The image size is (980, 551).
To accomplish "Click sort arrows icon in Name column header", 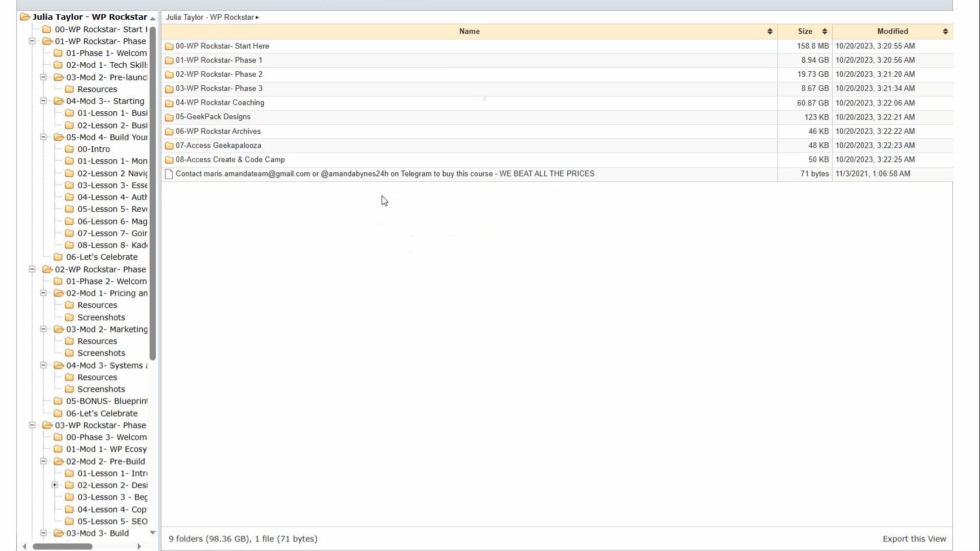I will (769, 32).
